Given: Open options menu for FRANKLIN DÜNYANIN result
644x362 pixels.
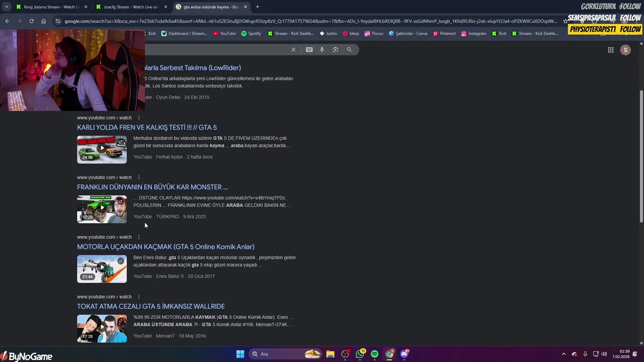Looking at the screenshot, I should [x=139, y=177].
